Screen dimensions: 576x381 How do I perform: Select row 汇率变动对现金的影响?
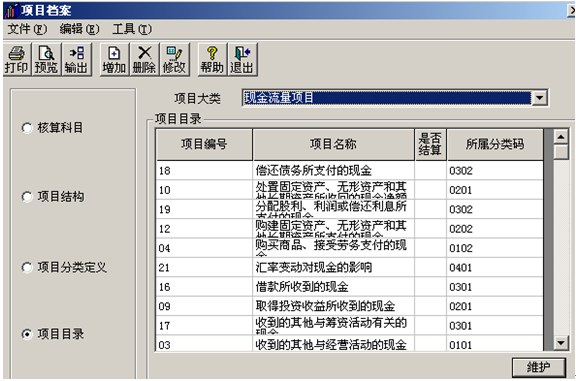click(350, 267)
